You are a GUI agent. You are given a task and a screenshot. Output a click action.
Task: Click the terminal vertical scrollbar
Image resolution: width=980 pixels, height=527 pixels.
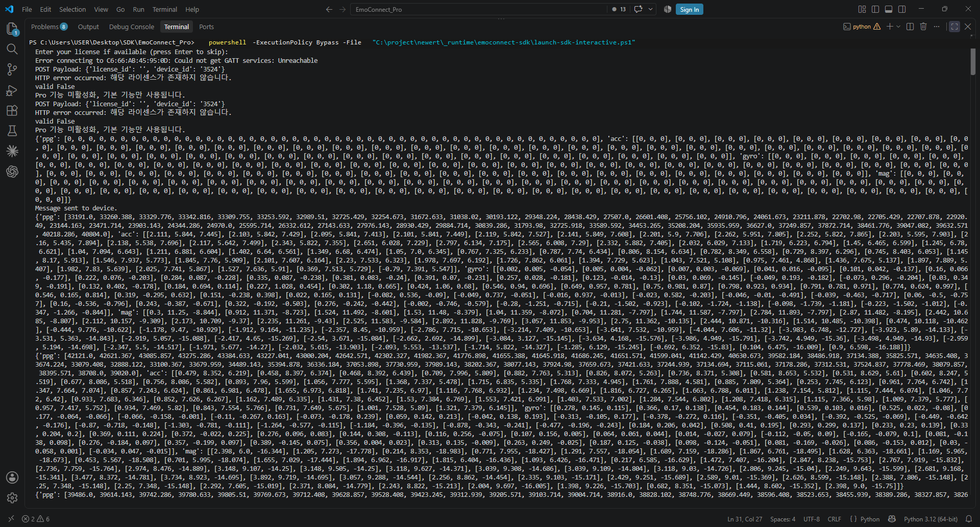coord(973,62)
